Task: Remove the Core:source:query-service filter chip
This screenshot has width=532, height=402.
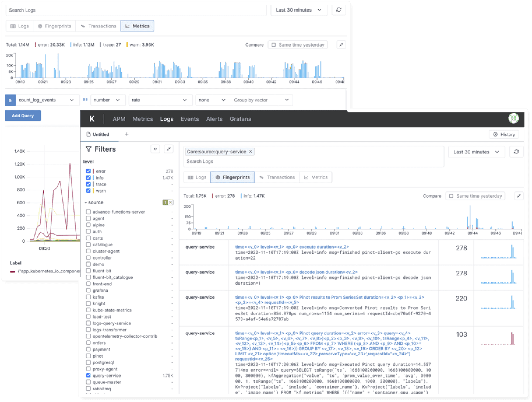Action: [250, 152]
